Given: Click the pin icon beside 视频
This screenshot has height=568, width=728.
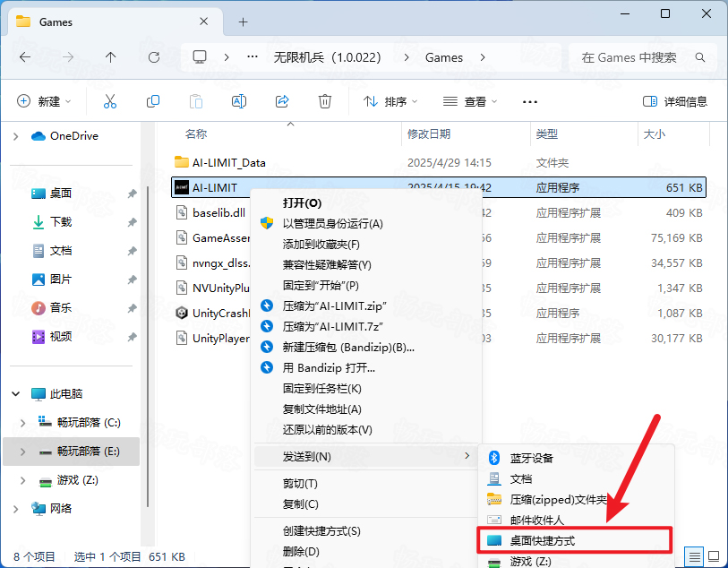Looking at the screenshot, I should pos(133,337).
